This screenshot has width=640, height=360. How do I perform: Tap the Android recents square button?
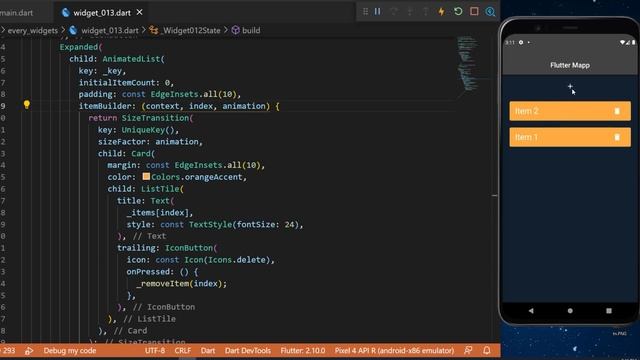tap(609, 311)
